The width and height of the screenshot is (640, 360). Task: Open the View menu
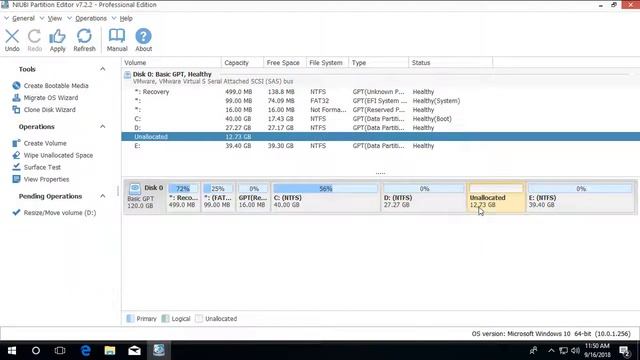point(55,18)
